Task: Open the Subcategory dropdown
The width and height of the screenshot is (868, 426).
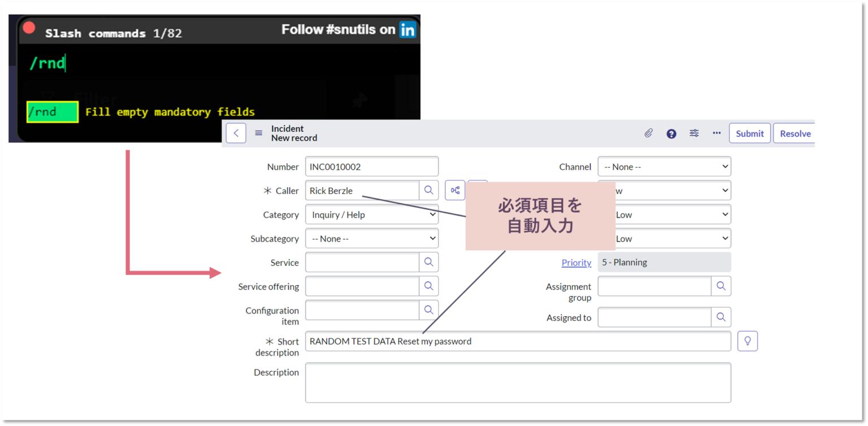Action: pyautogui.click(x=372, y=238)
